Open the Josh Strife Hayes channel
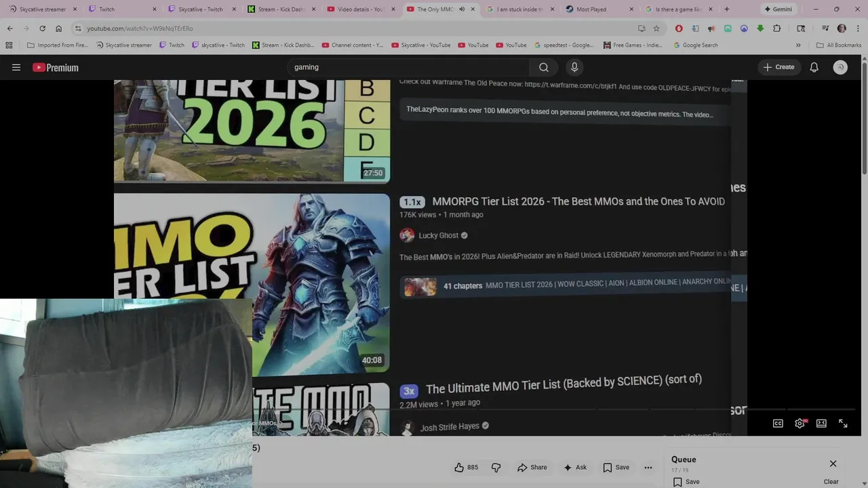The height and width of the screenshot is (488, 868). point(450,427)
